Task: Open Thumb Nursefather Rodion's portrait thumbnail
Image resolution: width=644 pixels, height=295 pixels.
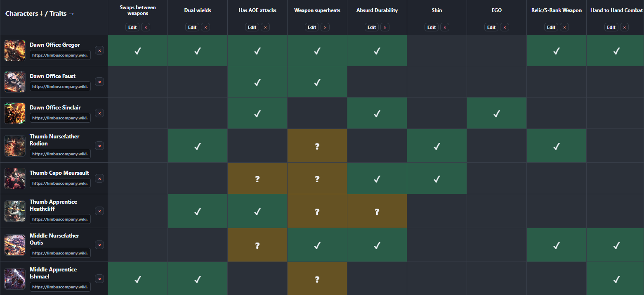Action: pyautogui.click(x=15, y=145)
